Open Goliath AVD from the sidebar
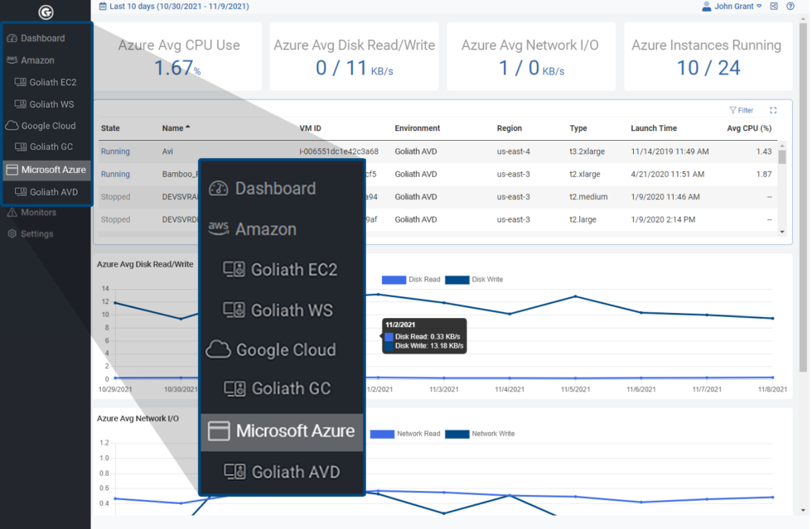The height and width of the screenshot is (529, 812). point(48,191)
